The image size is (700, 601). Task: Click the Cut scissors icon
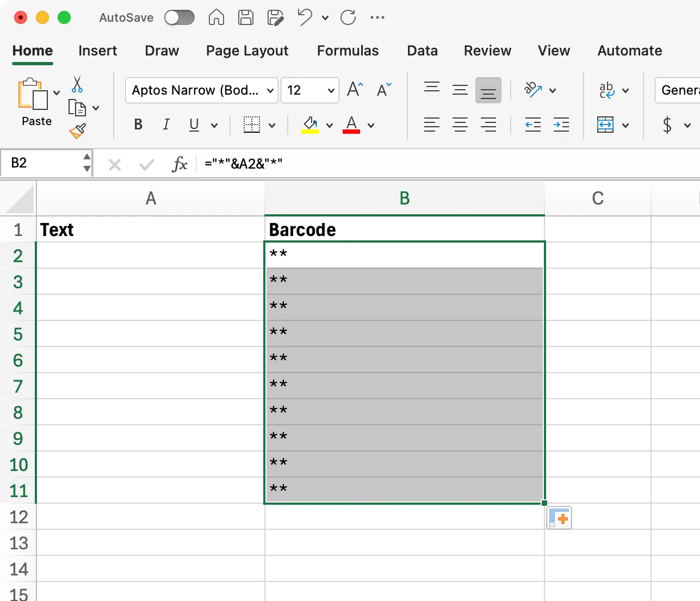[x=77, y=85]
